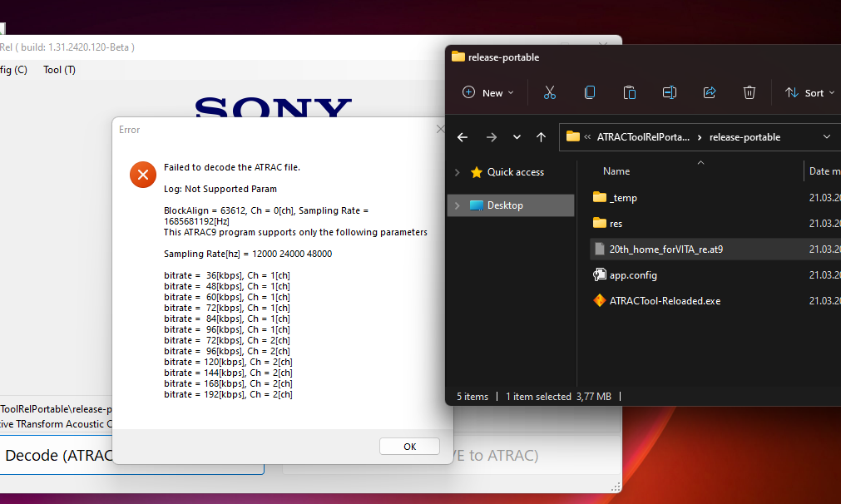Click the Copy icon in Explorer toolbar
841x504 pixels.
coord(590,93)
